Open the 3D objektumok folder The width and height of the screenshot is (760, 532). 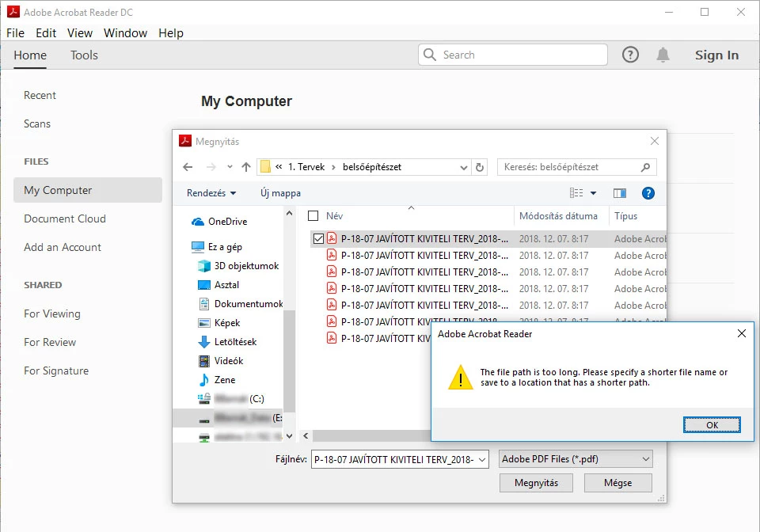(x=238, y=265)
